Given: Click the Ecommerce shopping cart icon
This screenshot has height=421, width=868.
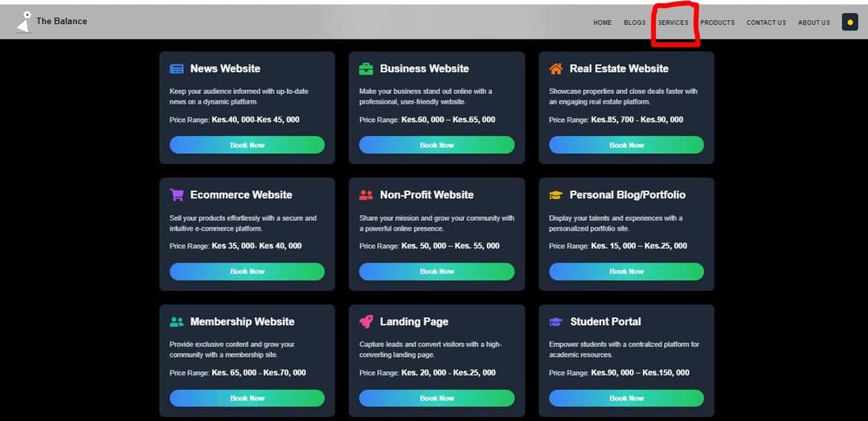Looking at the screenshot, I should coord(177,195).
